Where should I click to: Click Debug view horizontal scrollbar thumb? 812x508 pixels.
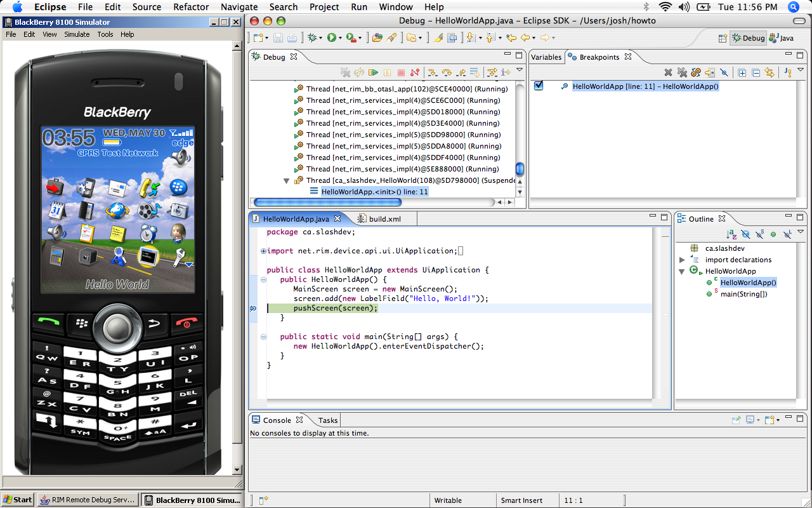click(327, 202)
